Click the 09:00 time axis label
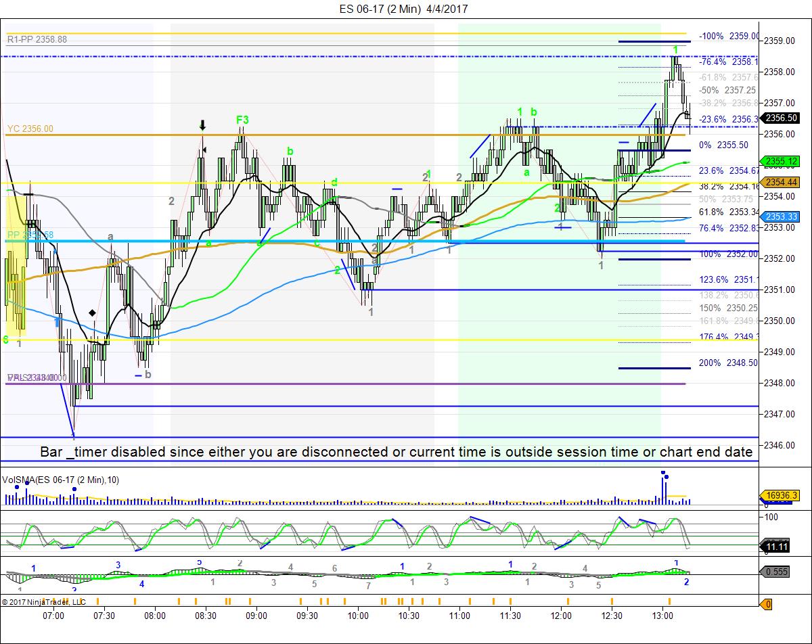Viewport: 812px width, 644px height. (x=256, y=616)
